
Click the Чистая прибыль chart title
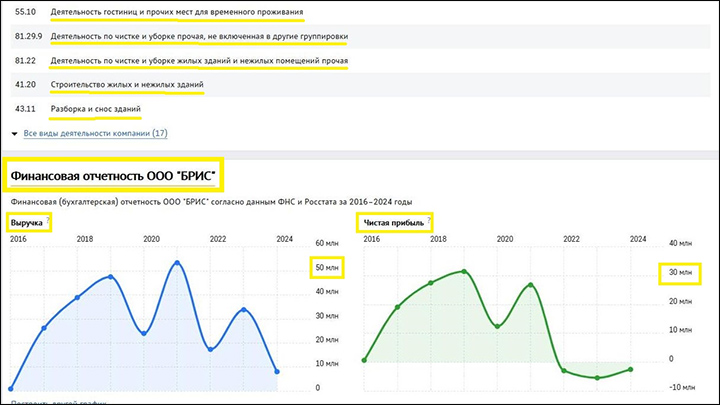coord(394,221)
